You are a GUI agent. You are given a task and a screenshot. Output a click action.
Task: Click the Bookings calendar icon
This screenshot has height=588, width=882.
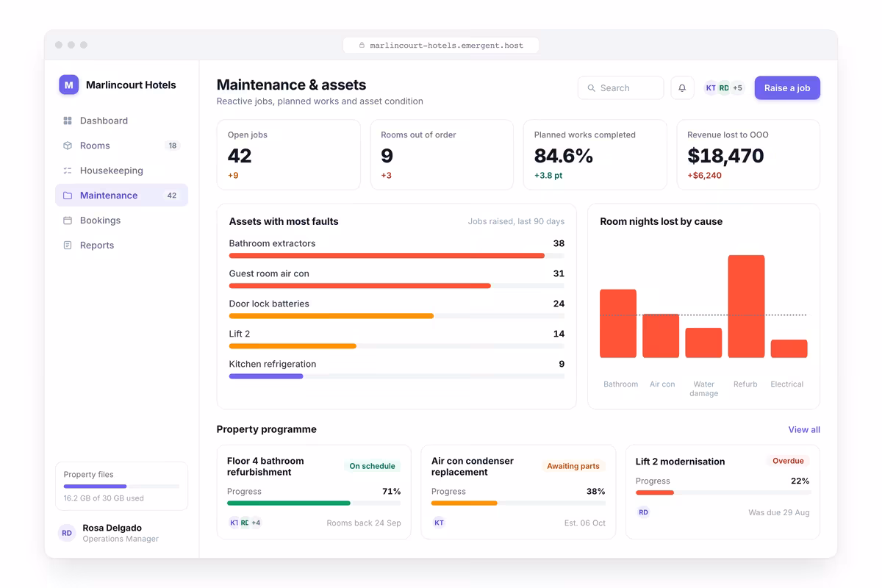68,220
